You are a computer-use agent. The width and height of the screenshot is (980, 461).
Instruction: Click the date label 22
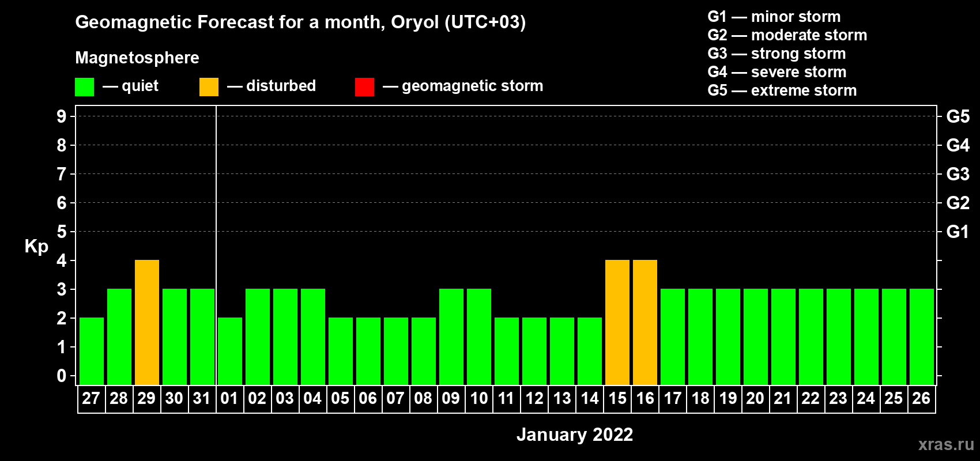[811, 399]
